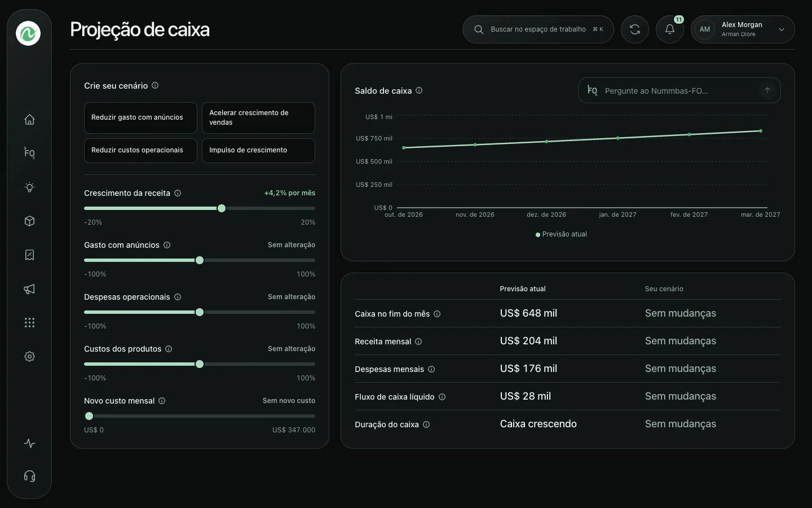Open the activity pulse sidebar icon

click(30, 444)
